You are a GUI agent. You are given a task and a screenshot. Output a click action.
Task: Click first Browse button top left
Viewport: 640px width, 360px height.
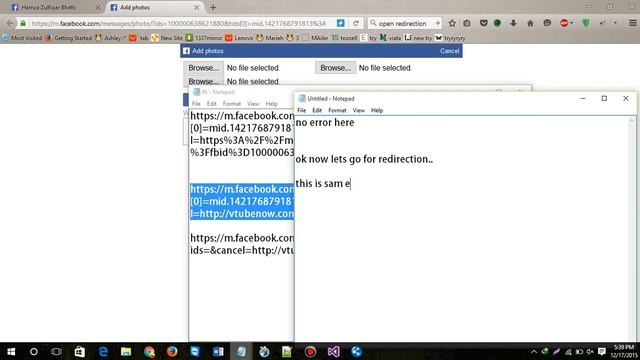203,68
